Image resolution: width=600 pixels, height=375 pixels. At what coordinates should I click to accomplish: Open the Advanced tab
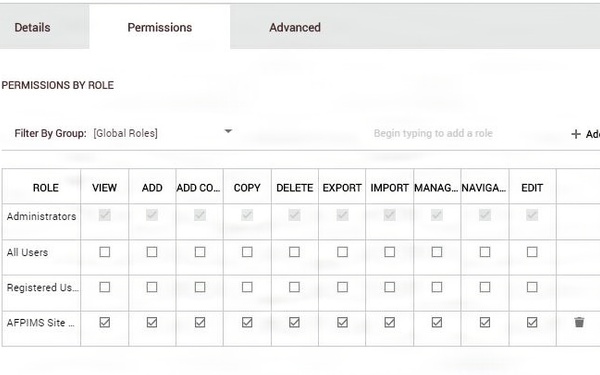[295, 27]
